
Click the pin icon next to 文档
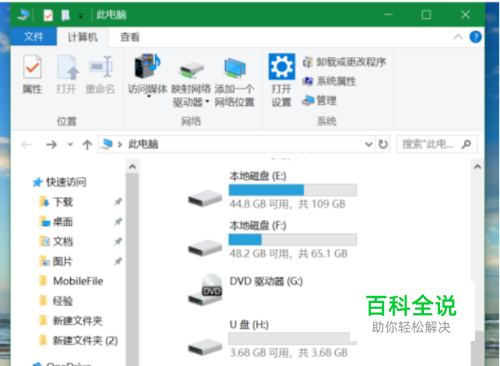click(x=118, y=241)
